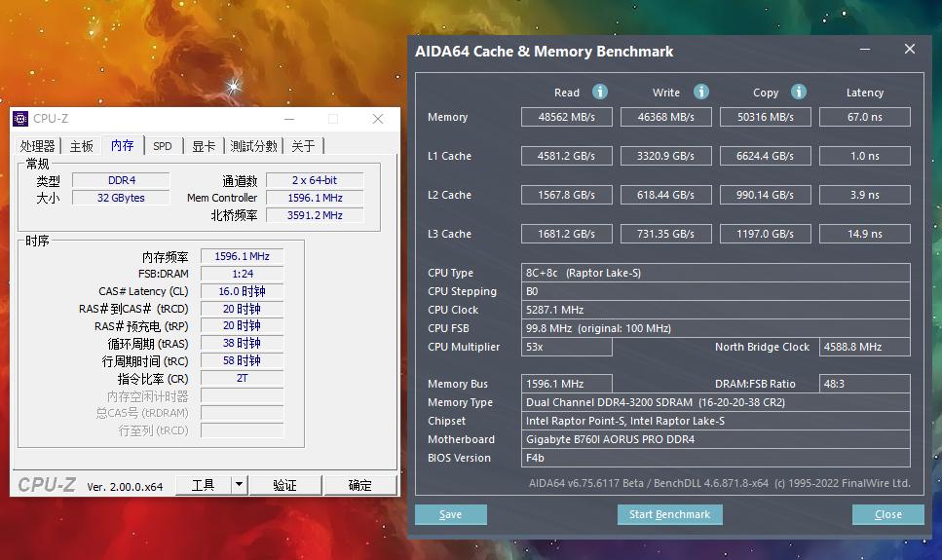Click the CPU FSB field 99.8 MHz
Screen dimensions: 942x560
tap(716, 328)
